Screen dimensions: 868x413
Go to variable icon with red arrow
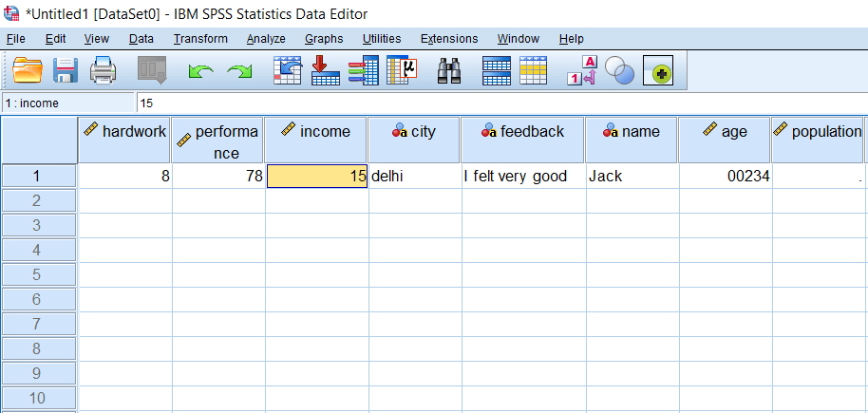(x=326, y=70)
